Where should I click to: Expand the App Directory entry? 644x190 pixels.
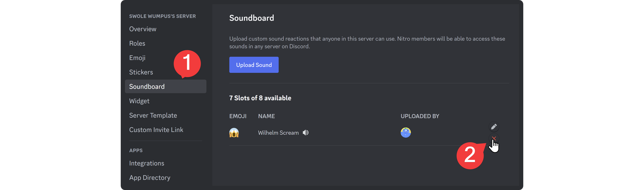[x=149, y=177]
